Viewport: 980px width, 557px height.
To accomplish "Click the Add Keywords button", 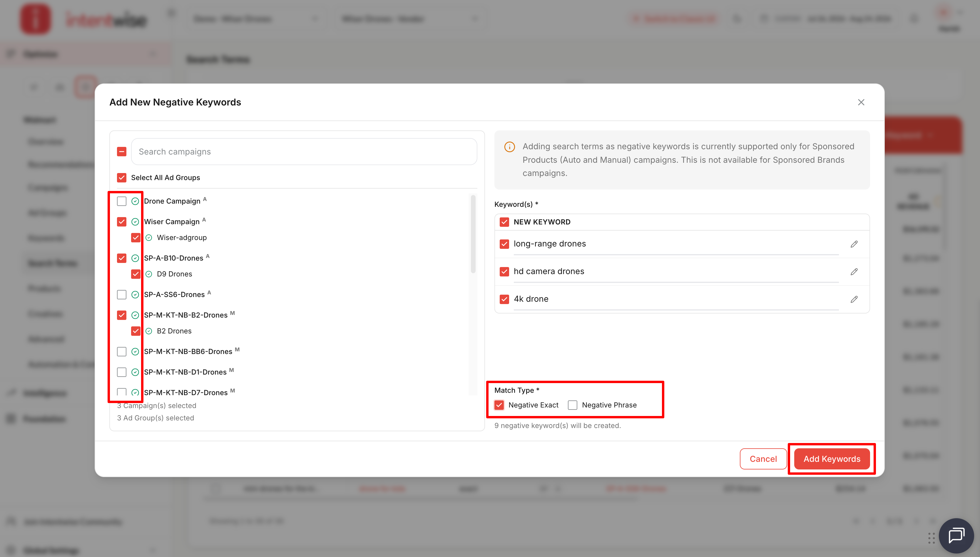I will [832, 459].
